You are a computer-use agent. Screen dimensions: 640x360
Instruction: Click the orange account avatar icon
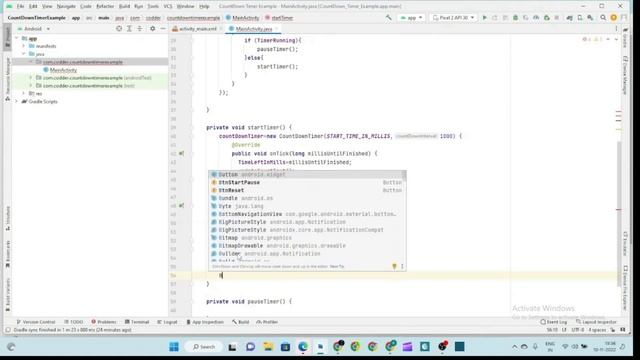click(x=613, y=18)
